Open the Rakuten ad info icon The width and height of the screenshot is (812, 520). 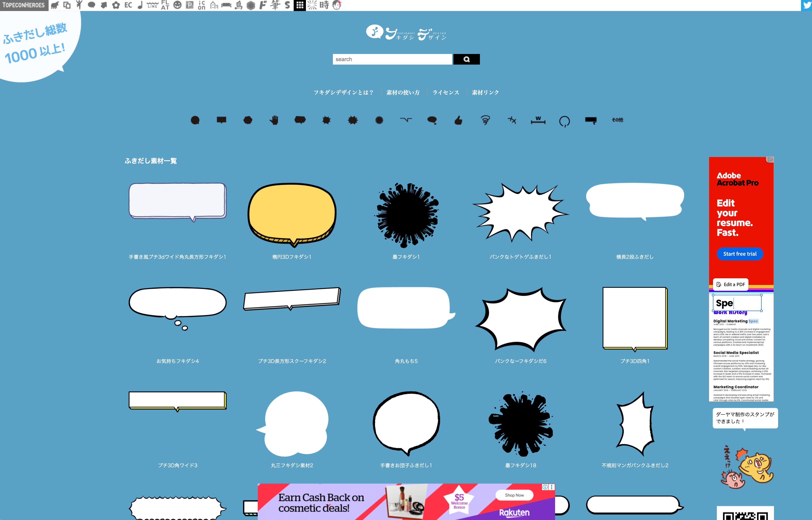[545, 487]
